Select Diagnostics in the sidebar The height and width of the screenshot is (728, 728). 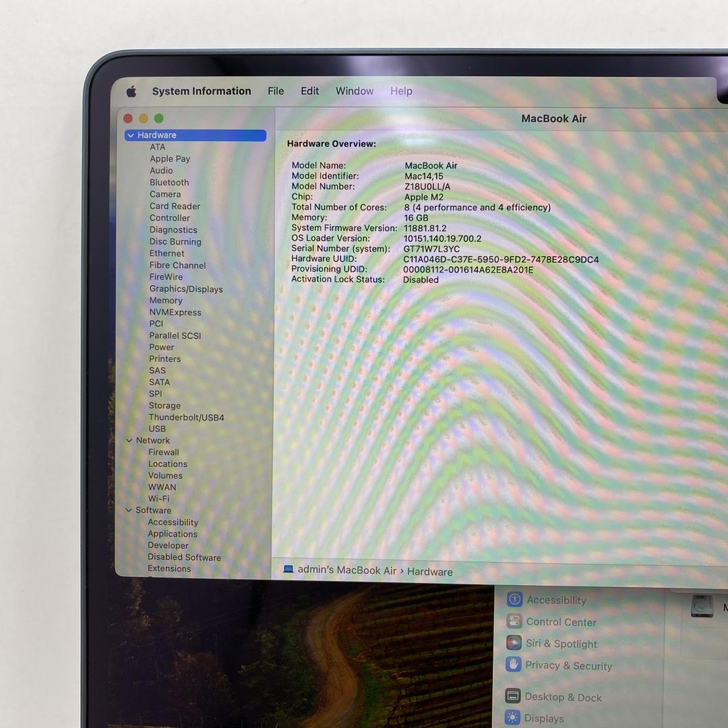[x=173, y=230]
